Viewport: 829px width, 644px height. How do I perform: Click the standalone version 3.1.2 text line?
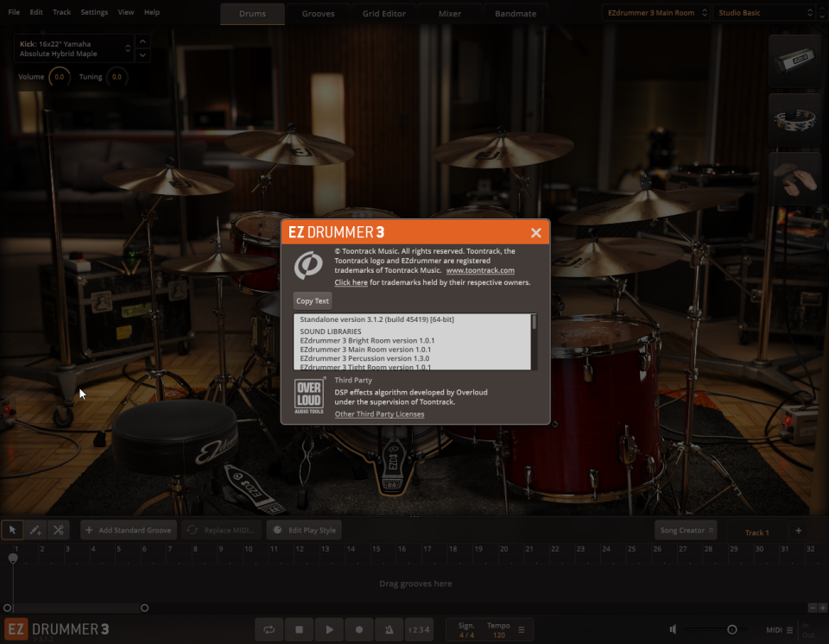(x=377, y=319)
